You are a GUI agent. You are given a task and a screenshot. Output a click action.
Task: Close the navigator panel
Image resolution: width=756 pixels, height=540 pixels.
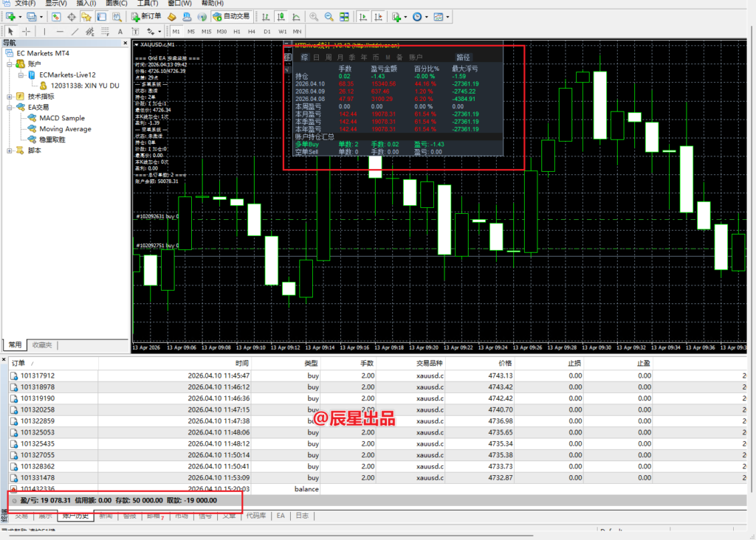click(x=125, y=44)
